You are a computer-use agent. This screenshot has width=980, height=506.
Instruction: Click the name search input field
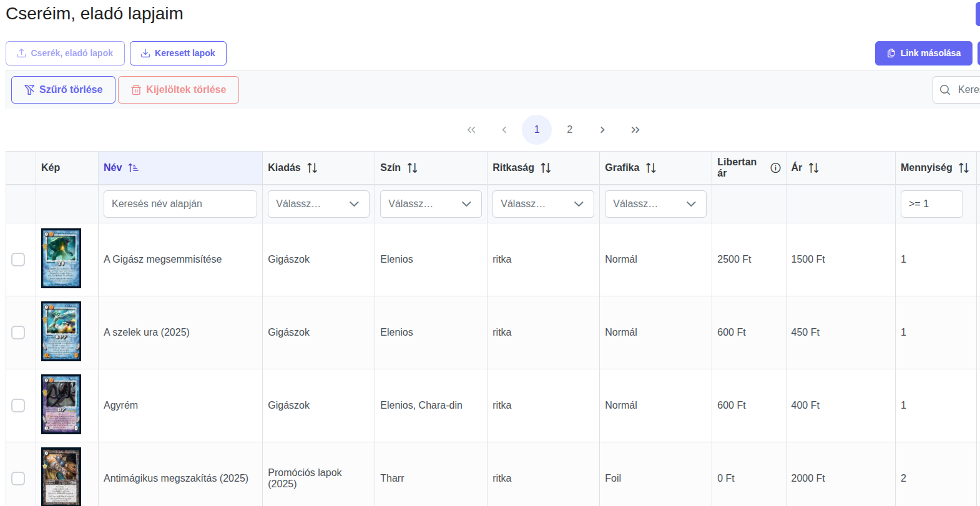[x=180, y=204]
